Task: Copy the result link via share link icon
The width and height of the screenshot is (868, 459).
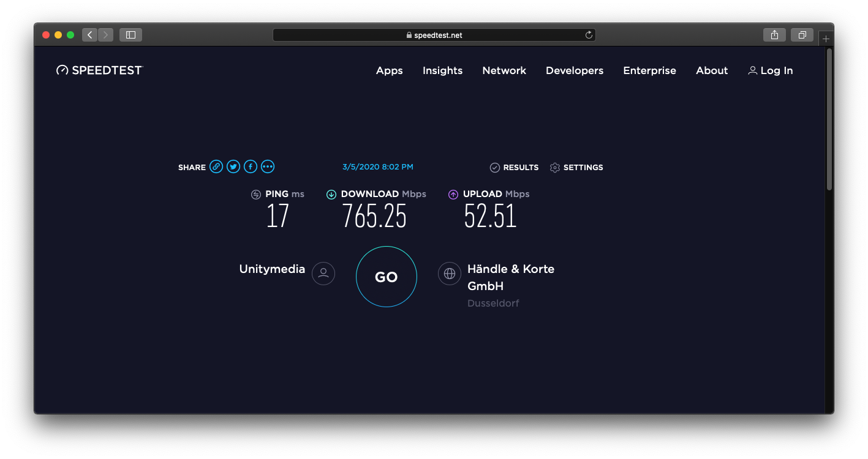Action: [x=216, y=166]
